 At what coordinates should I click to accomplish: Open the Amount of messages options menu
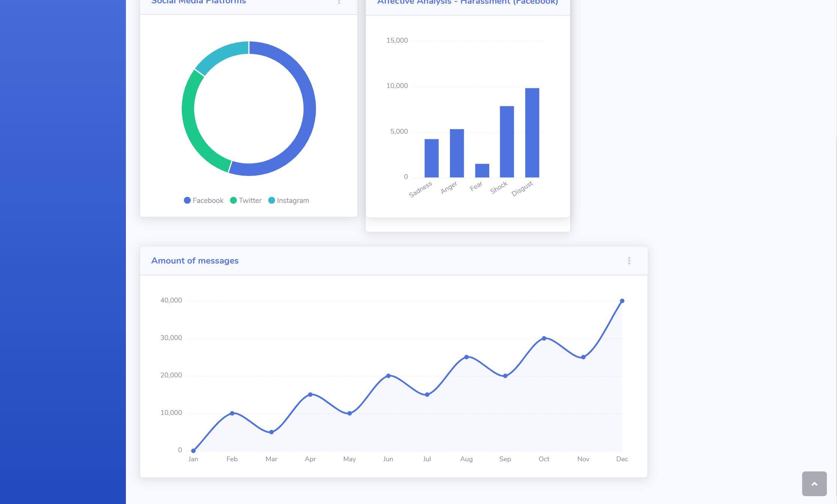[629, 261]
